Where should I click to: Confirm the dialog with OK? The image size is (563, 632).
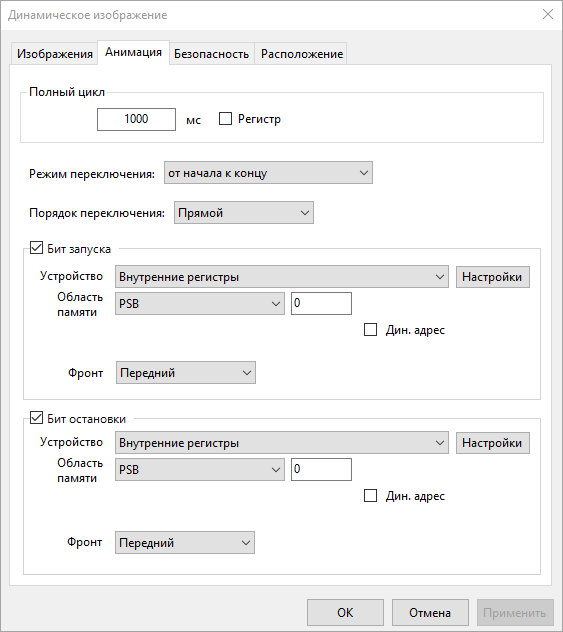point(345,613)
